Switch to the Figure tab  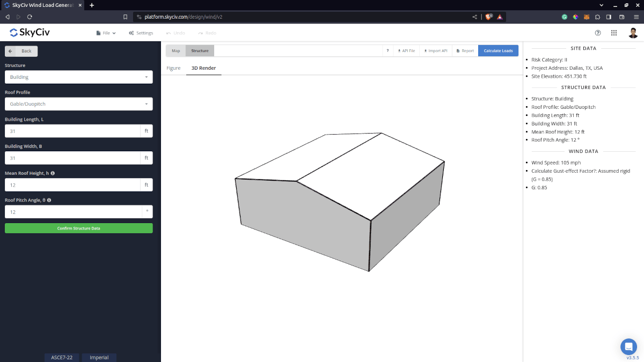(x=173, y=68)
